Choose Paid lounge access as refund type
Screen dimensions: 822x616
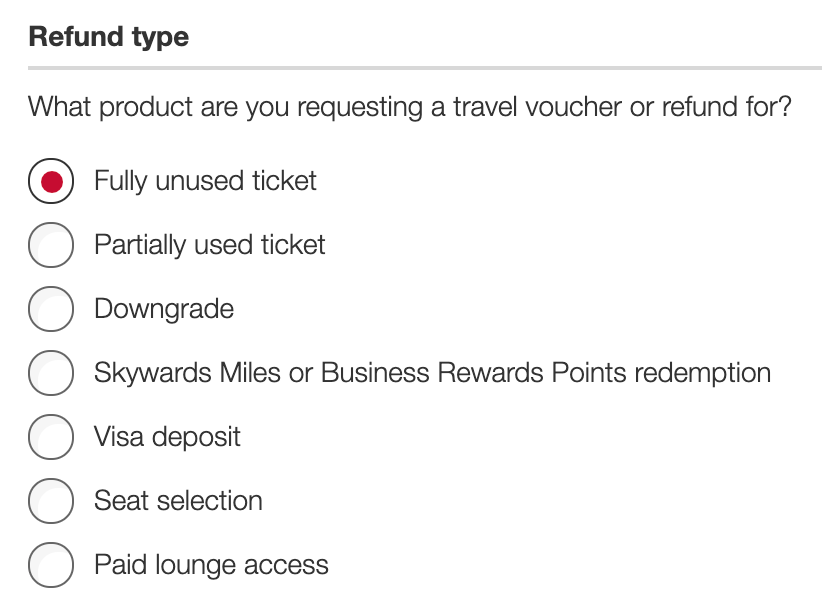[x=50, y=565]
